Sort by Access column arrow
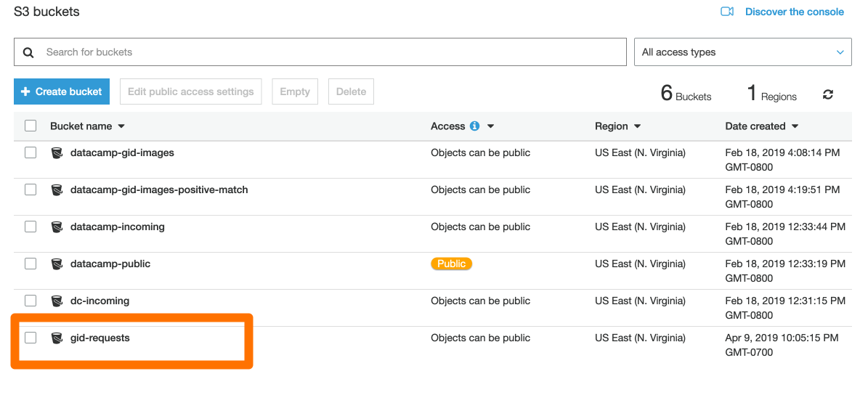Screen dimensions: 868x395 [490, 126]
